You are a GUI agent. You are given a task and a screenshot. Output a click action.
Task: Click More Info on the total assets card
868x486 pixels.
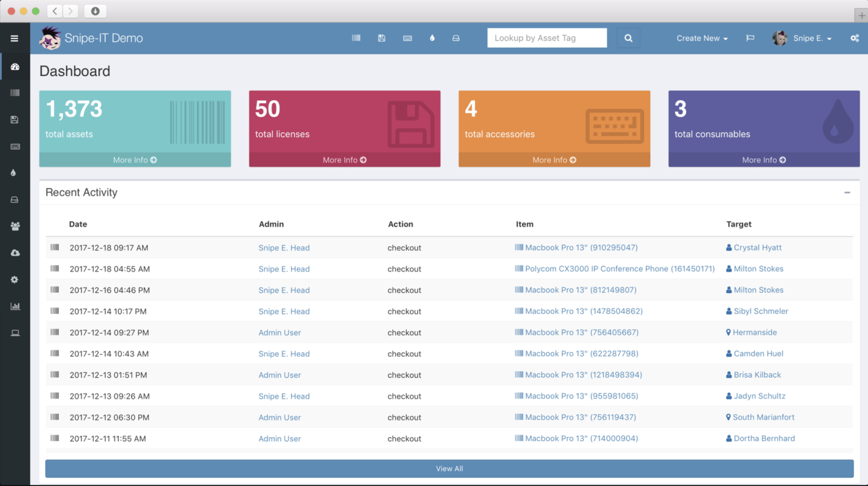135,160
